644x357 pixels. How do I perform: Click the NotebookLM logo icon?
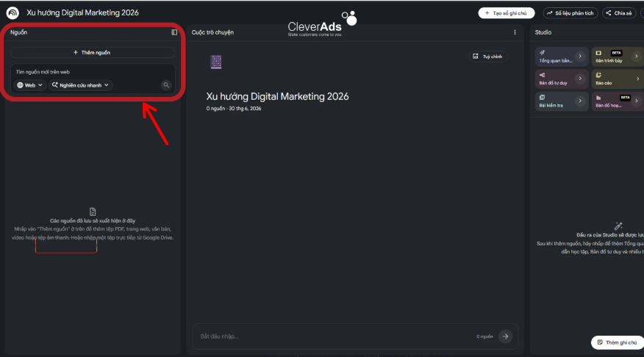pos(12,12)
